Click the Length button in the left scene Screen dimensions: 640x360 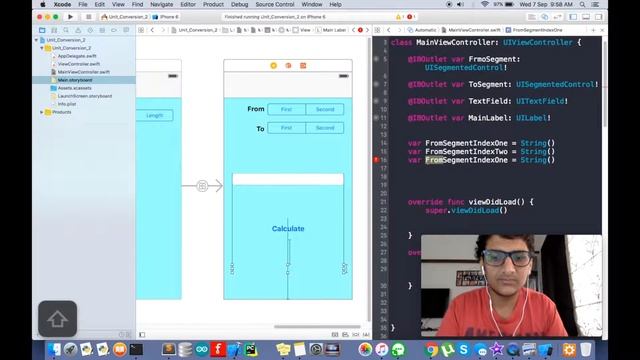click(155, 116)
